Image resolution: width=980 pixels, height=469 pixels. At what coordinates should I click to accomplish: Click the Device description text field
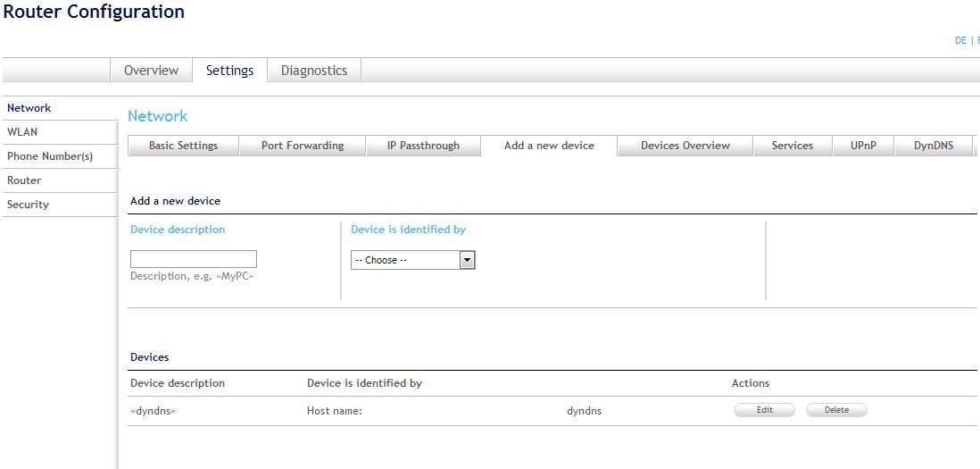click(x=194, y=259)
